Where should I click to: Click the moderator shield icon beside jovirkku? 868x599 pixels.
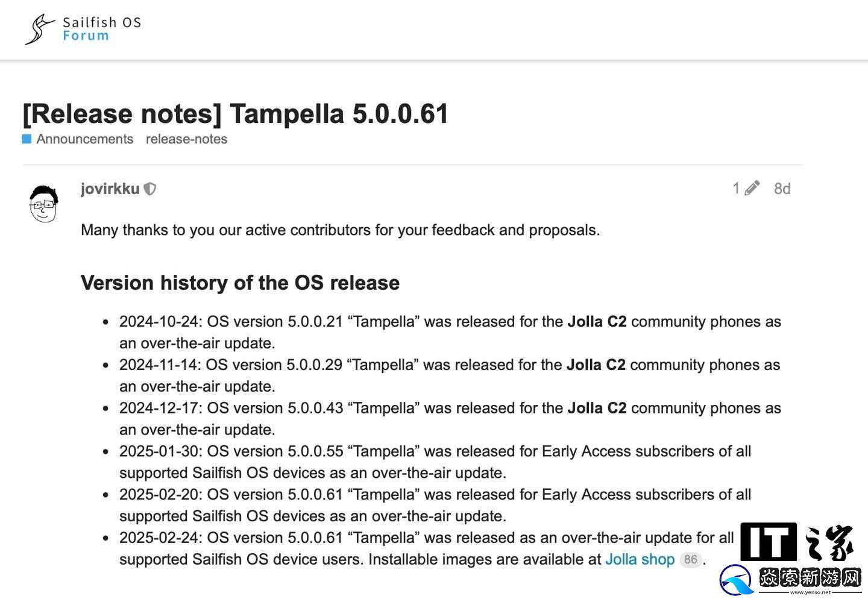(x=150, y=189)
